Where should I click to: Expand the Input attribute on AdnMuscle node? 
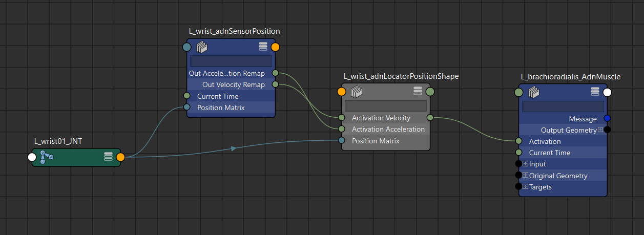click(x=525, y=164)
